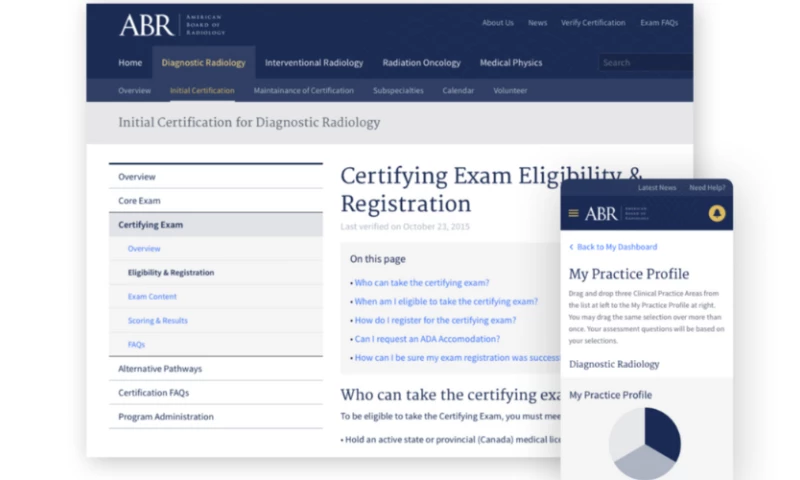
Task: Select Calendar in the sub-navigation bar
Action: click(x=458, y=91)
